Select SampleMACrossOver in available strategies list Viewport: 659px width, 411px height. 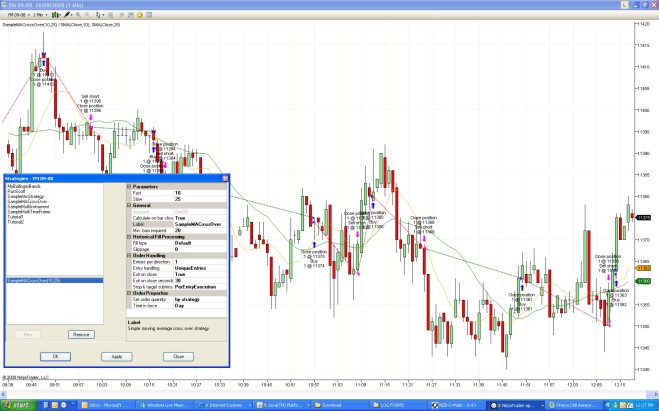27,201
